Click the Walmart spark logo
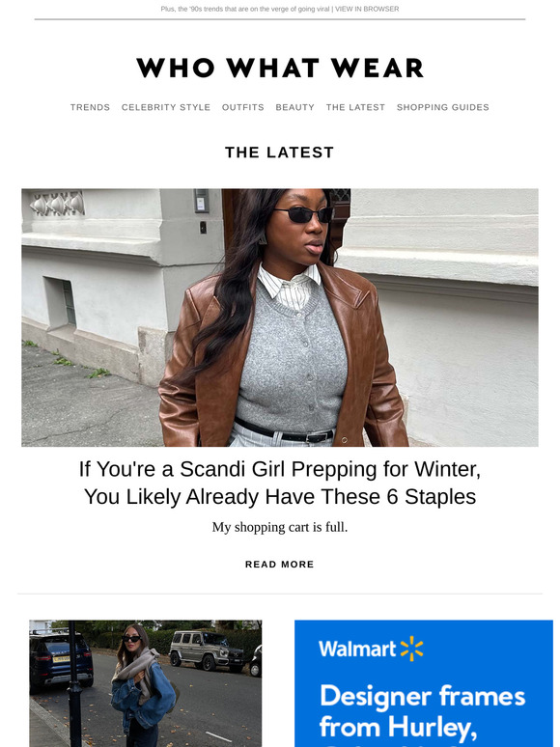This screenshot has height=747, width=560. (x=411, y=649)
